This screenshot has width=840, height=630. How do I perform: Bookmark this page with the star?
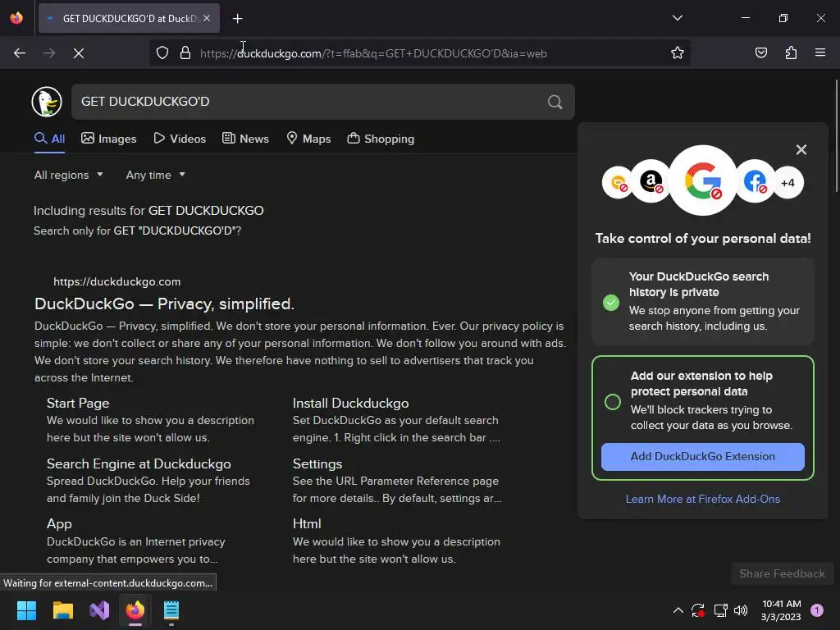coord(677,52)
